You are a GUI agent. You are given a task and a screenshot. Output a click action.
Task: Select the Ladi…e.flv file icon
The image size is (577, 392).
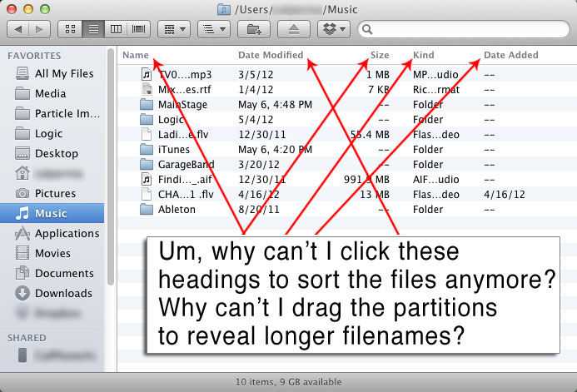pos(147,134)
